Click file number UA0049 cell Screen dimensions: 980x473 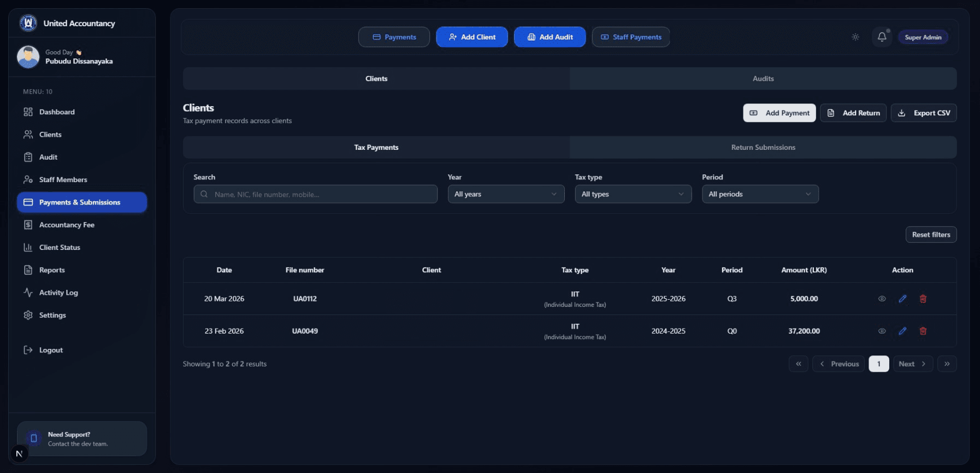click(305, 331)
